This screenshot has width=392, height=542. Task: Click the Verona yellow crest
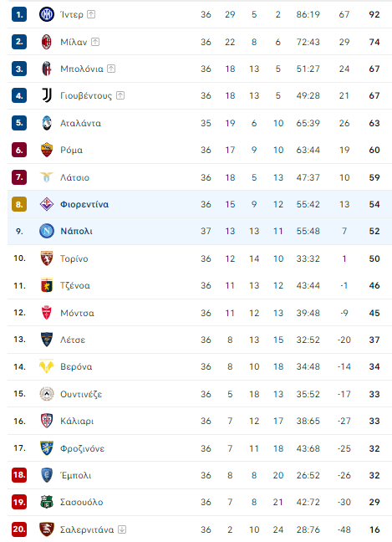47,366
